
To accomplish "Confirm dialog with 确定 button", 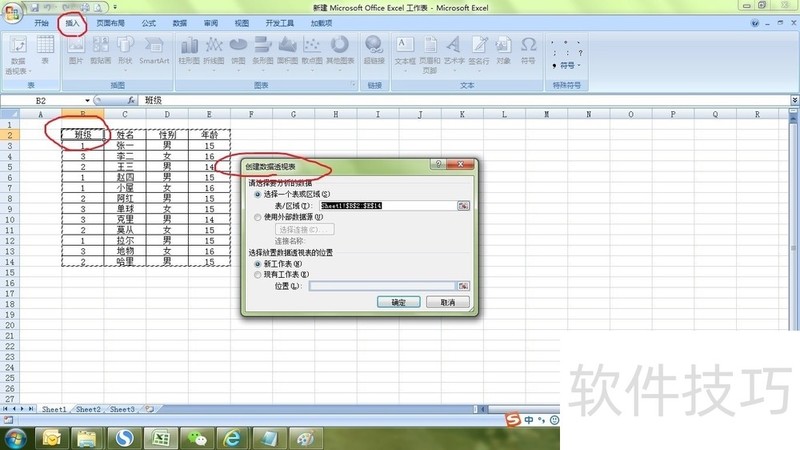I will coord(398,302).
